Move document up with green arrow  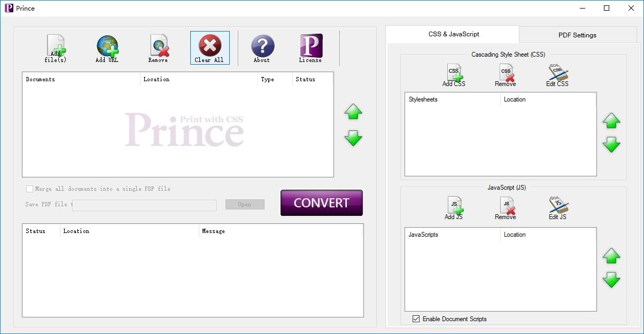(x=353, y=112)
